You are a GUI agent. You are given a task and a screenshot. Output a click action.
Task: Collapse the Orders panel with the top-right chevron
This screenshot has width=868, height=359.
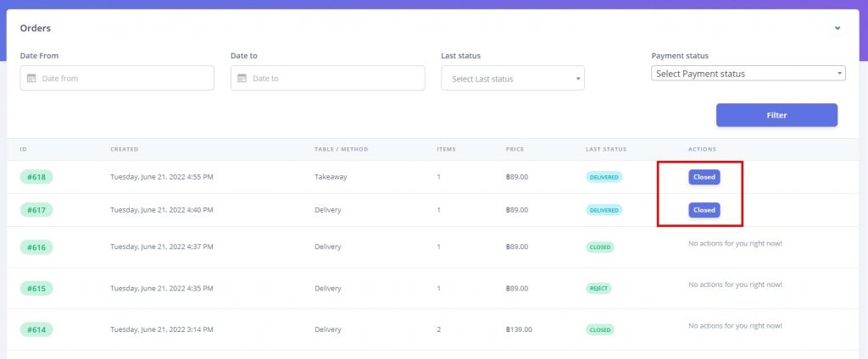(837, 28)
